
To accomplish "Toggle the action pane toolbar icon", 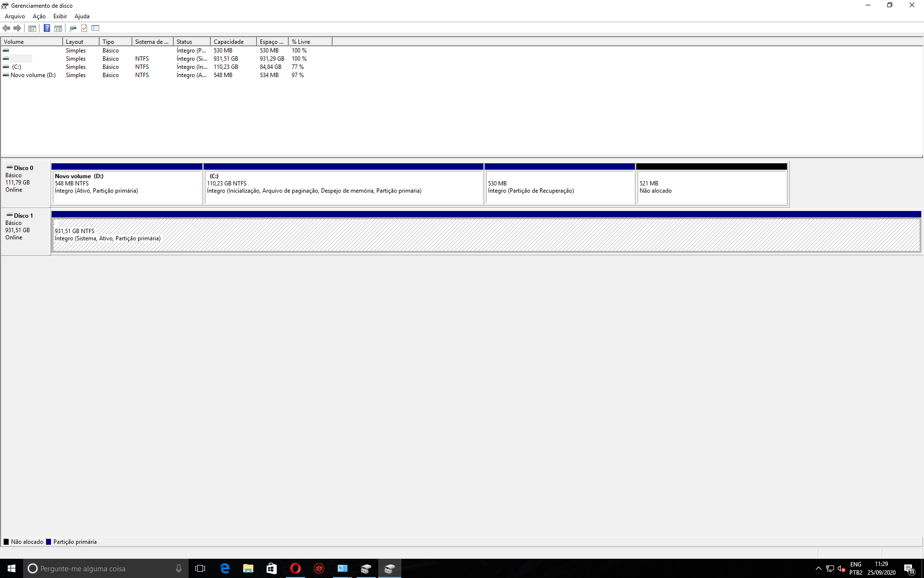I will tap(58, 28).
